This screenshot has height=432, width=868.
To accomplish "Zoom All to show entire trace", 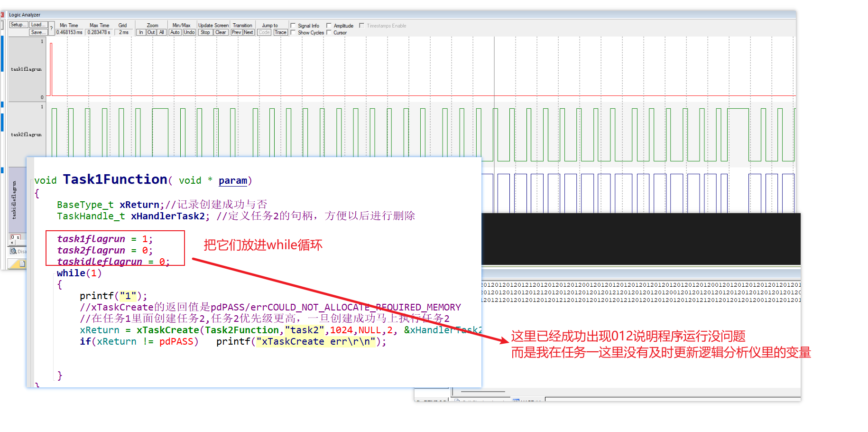I will point(162,32).
